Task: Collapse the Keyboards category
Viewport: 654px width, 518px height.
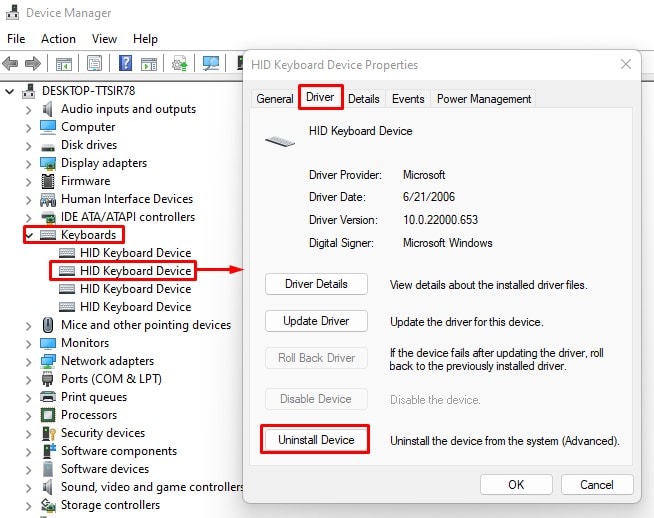Action: [x=29, y=235]
